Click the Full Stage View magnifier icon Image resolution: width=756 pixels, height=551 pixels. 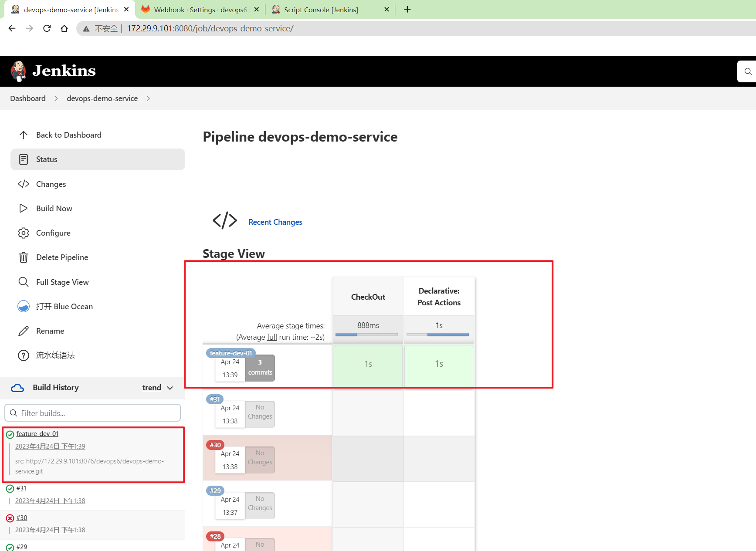(x=24, y=282)
